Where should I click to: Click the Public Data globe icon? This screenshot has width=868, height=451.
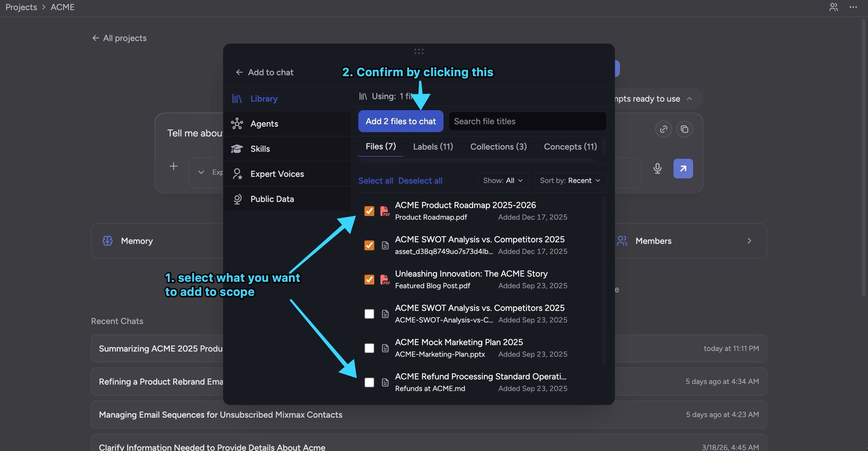[x=237, y=199]
